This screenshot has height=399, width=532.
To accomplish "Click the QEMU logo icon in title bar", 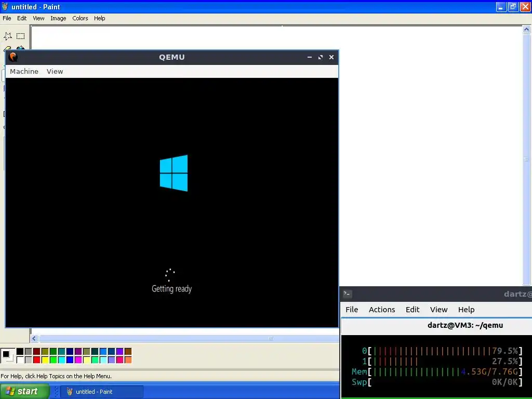I will (x=13, y=57).
